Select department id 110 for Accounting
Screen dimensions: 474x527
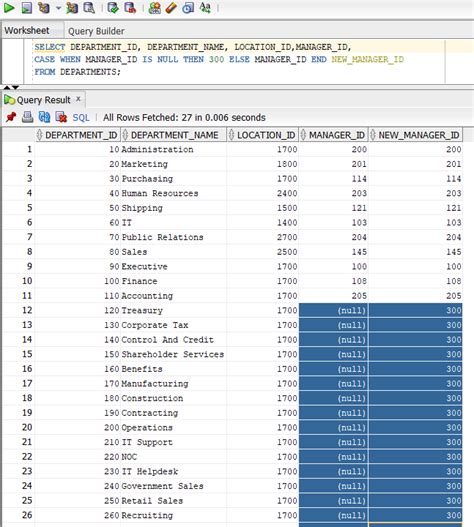click(78, 296)
